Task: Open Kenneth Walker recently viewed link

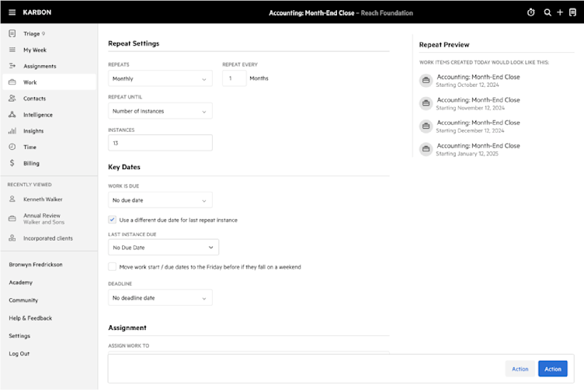Action: tap(43, 199)
